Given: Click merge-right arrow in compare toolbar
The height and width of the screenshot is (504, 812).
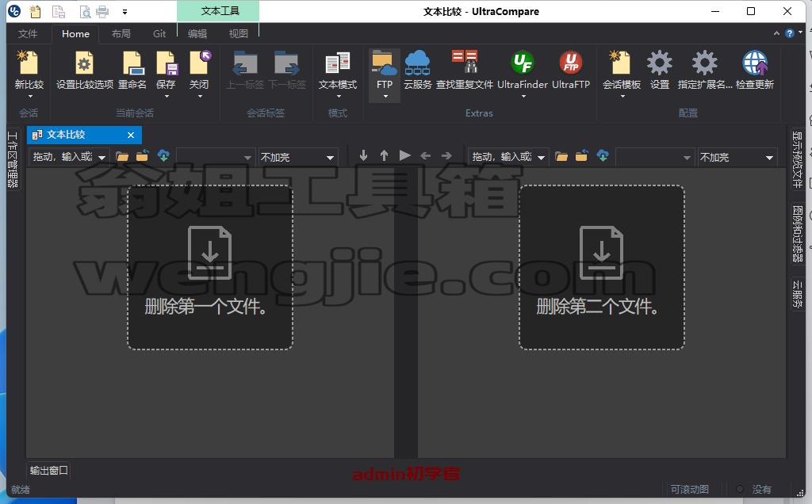Looking at the screenshot, I should coord(446,155).
